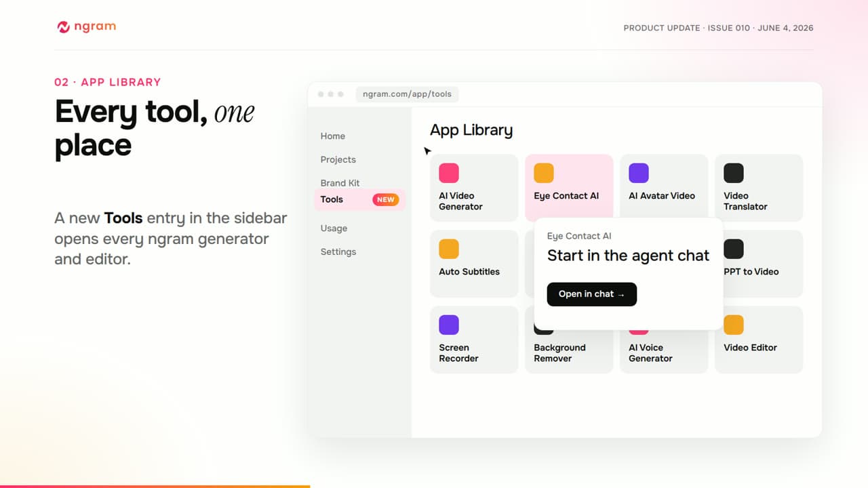This screenshot has width=868, height=488.
Task: Open the Auto Subtitles orange icon
Action: point(449,249)
